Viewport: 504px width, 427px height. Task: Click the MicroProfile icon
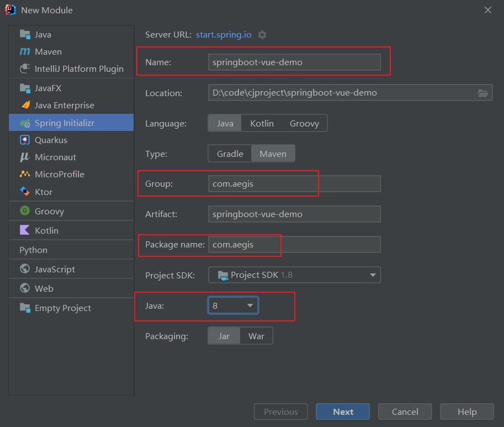point(25,174)
